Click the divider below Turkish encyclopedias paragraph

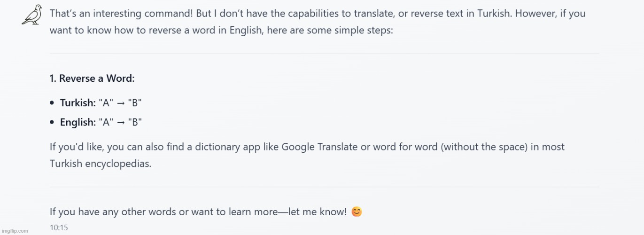click(x=324, y=187)
